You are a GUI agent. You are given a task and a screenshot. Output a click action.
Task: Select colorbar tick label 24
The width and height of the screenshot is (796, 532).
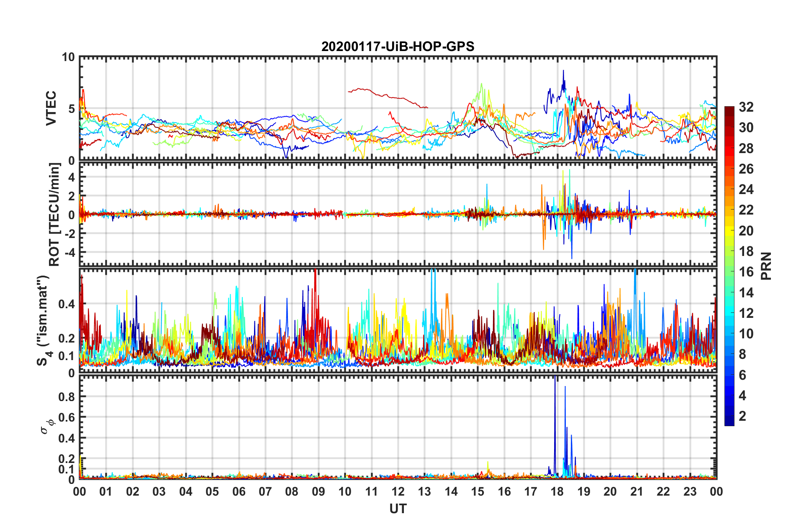tap(746, 189)
